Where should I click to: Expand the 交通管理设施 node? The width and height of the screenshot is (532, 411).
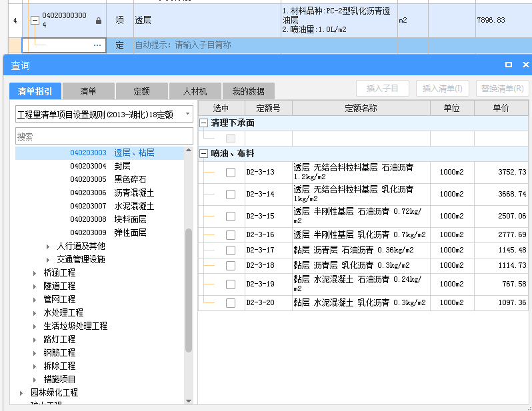(48, 260)
